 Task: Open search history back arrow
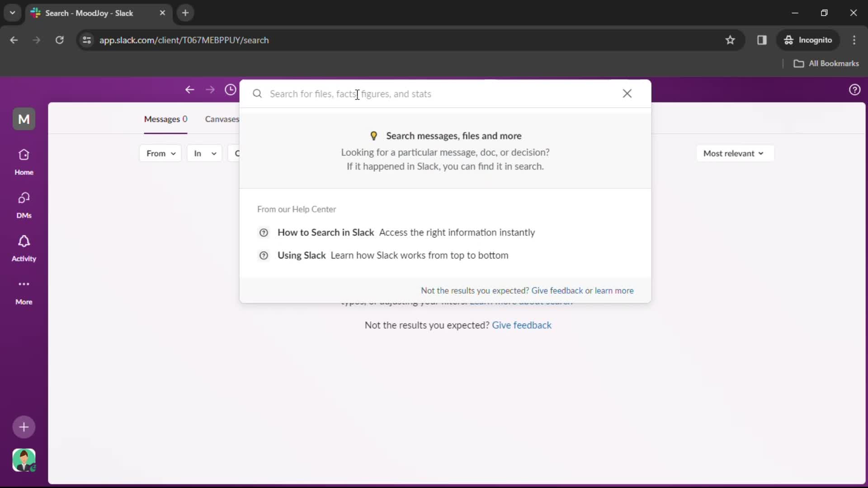[190, 89]
